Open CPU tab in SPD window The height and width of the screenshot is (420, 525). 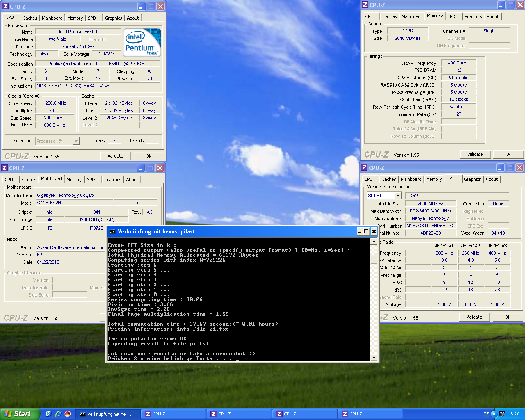[369, 179]
